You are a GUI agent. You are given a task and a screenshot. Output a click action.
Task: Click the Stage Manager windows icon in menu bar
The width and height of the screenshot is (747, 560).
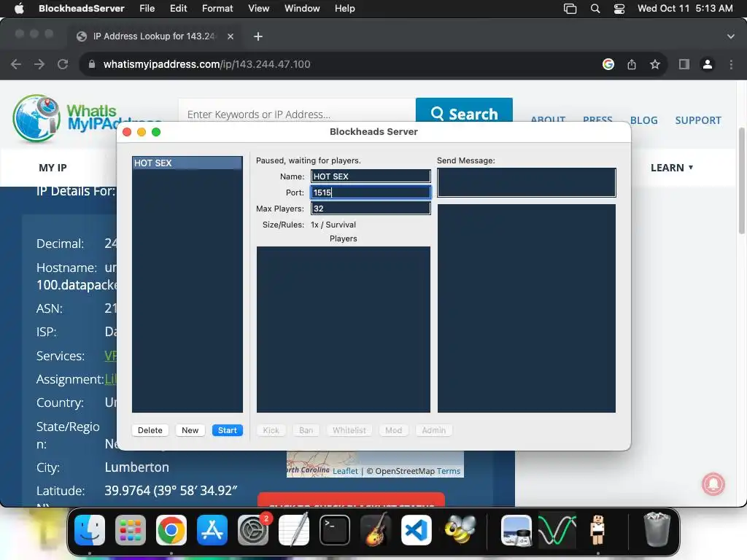click(x=570, y=9)
